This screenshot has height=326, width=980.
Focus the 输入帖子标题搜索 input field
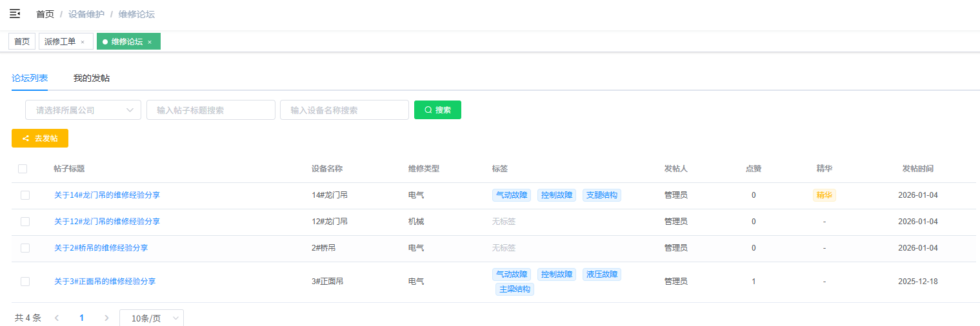pyautogui.click(x=210, y=110)
